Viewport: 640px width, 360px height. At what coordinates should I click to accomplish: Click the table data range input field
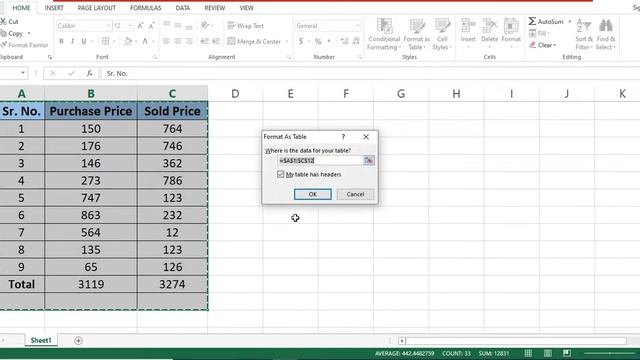coord(320,160)
